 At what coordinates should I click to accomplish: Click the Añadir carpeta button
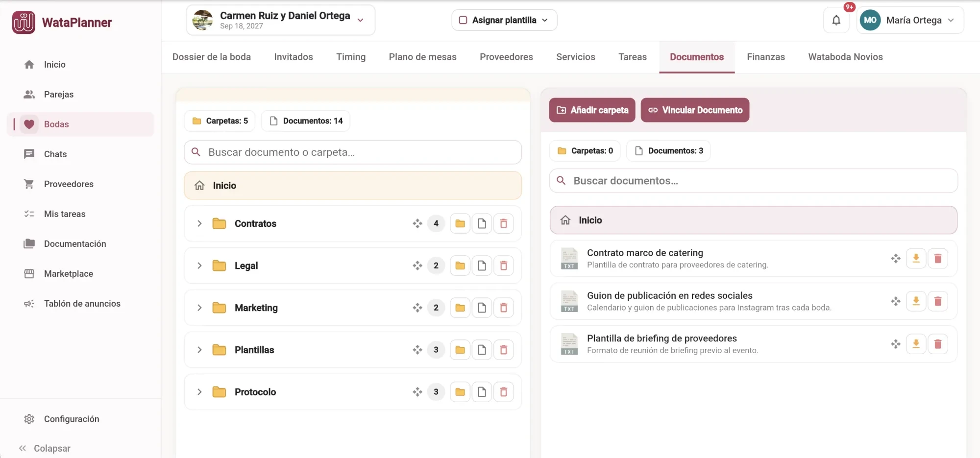coord(592,110)
